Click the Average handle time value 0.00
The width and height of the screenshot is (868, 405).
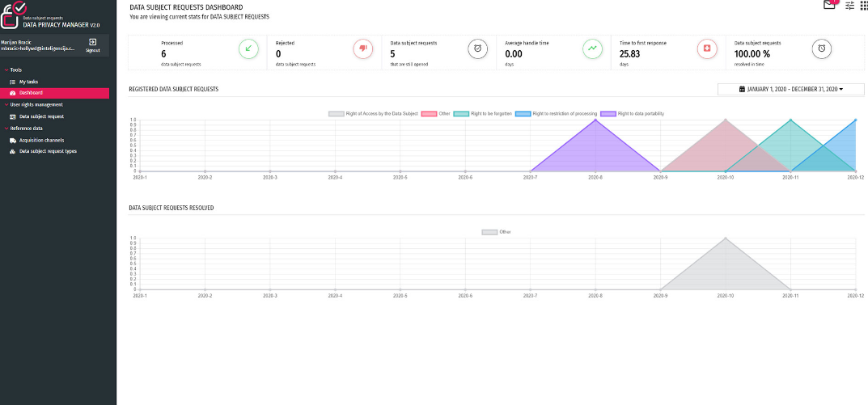514,53
